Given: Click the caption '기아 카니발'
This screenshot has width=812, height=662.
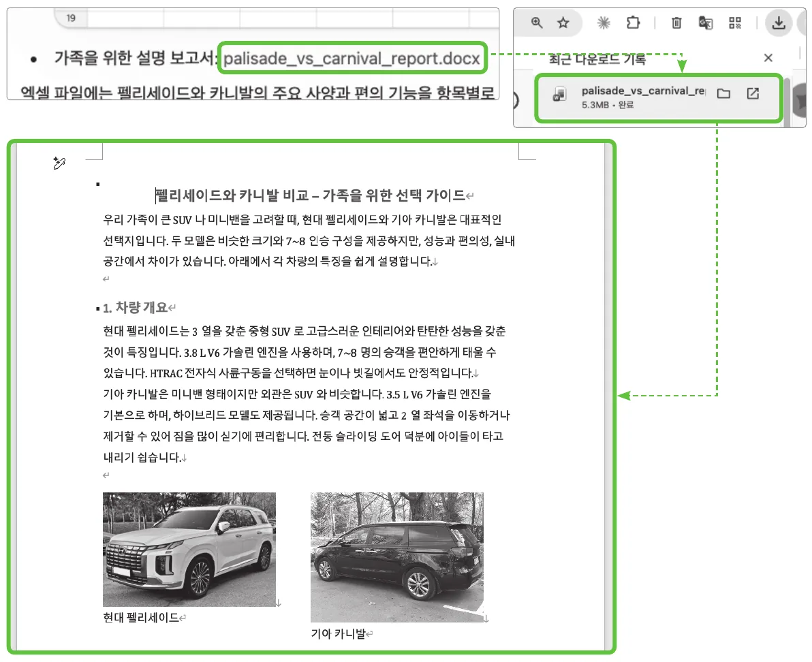Looking at the screenshot, I should coord(338,633).
